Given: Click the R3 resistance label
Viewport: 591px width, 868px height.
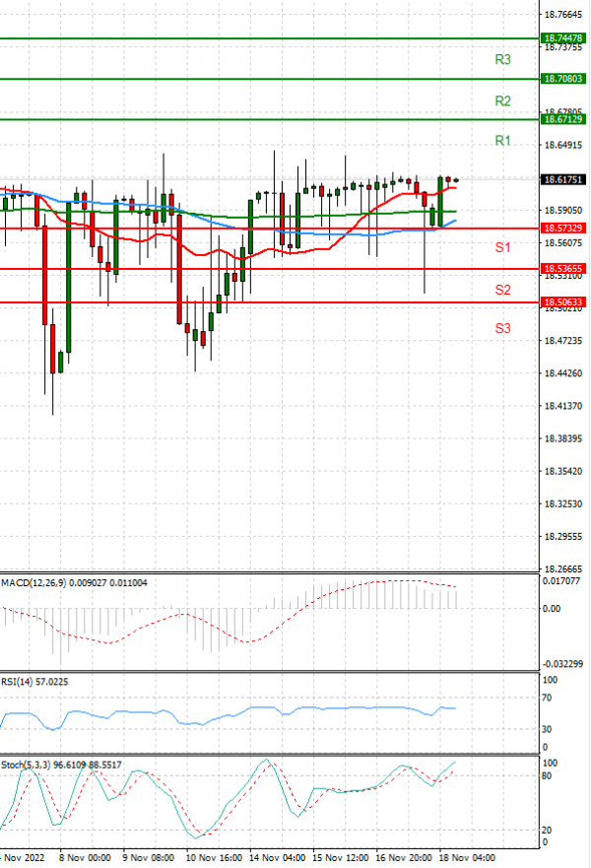Looking at the screenshot, I should click(502, 60).
